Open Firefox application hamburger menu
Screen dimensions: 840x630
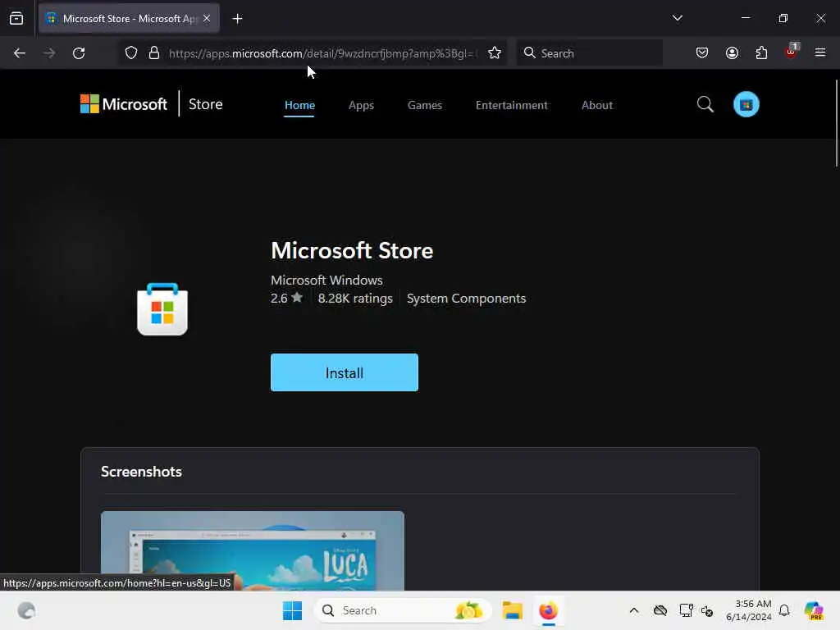coord(820,52)
